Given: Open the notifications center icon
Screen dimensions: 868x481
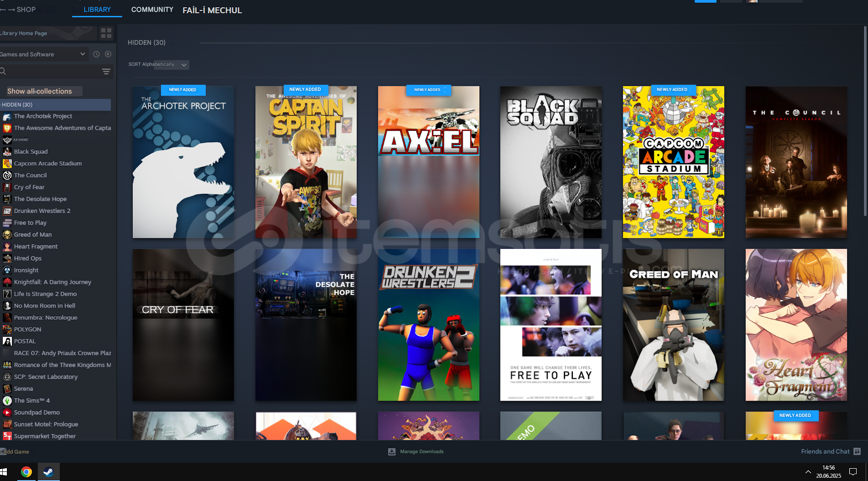Looking at the screenshot, I should pos(853,472).
